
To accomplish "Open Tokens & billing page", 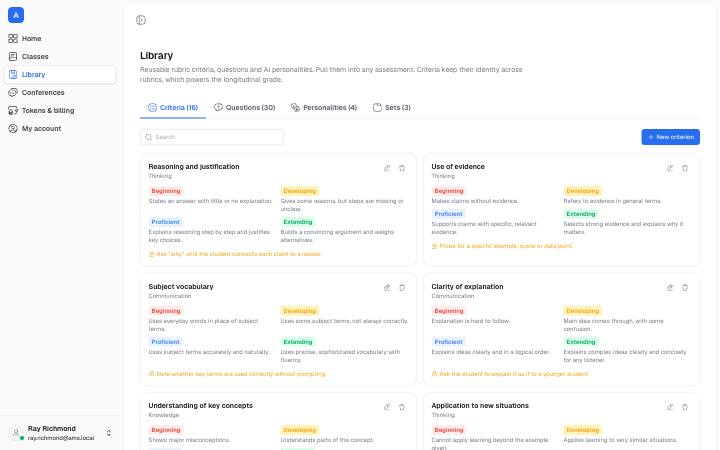I will 60,111.
